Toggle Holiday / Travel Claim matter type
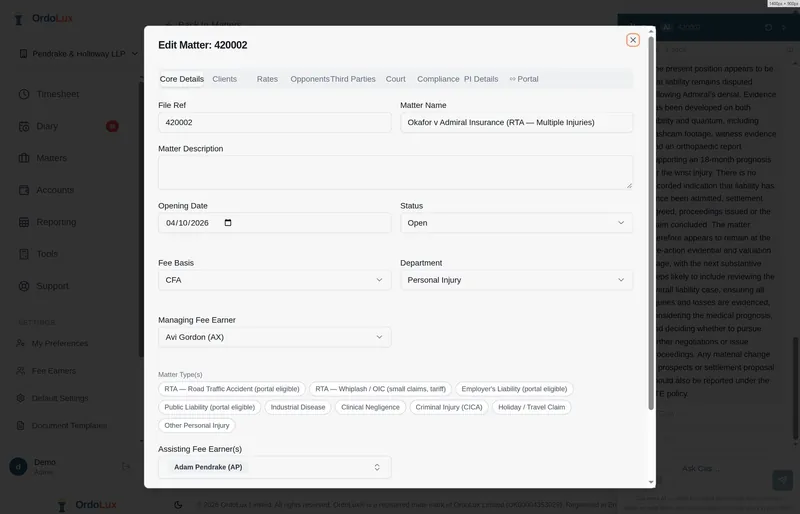Image resolution: width=800 pixels, height=514 pixels. [x=531, y=407]
